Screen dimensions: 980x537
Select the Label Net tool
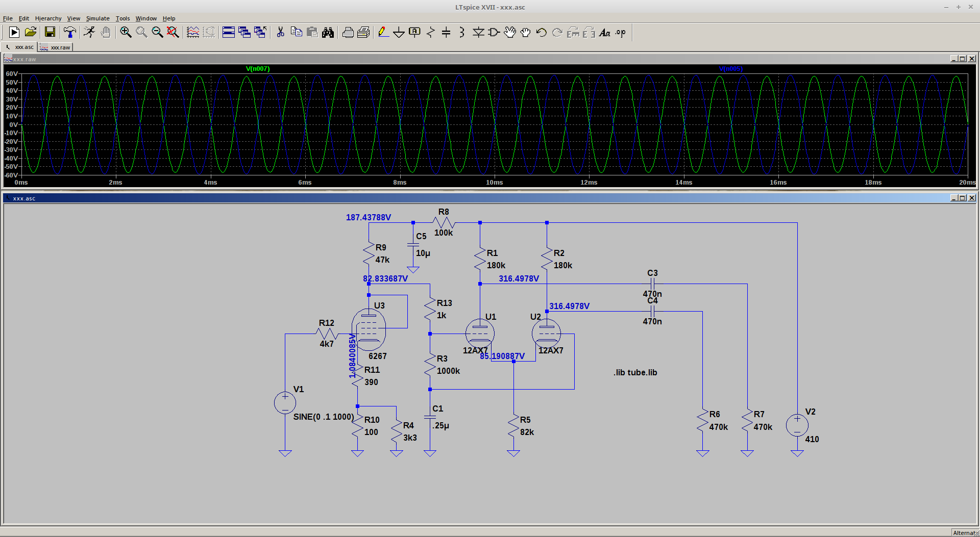[414, 32]
